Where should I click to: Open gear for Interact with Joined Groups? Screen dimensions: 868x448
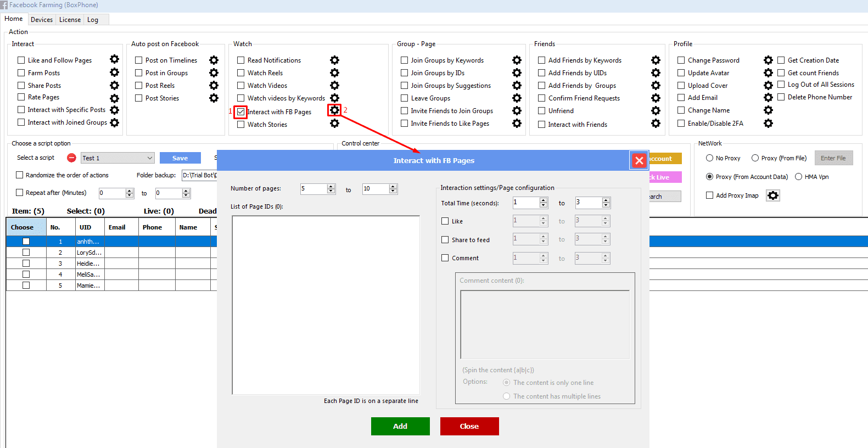pos(114,122)
